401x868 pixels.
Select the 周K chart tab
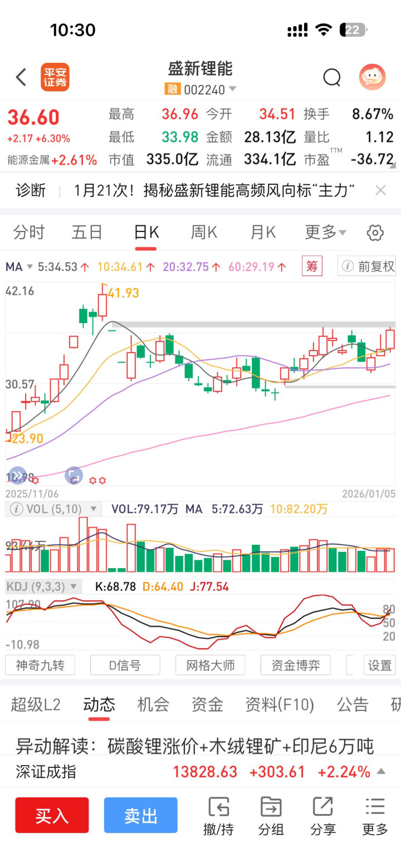pos(204,233)
